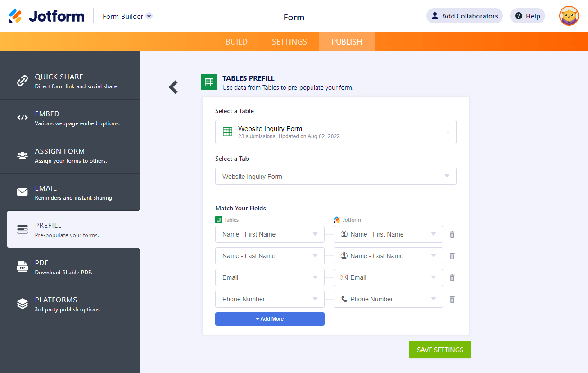The height and width of the screenshot is (373, 588).
Task: Open Tables Name - First Name dropdown
Action: (x=270, y=234)
